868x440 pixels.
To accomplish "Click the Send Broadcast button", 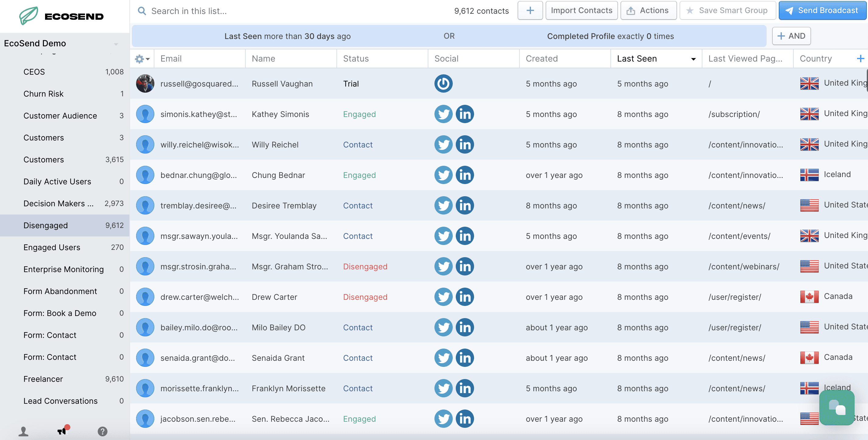I will [x=822, y=10].
